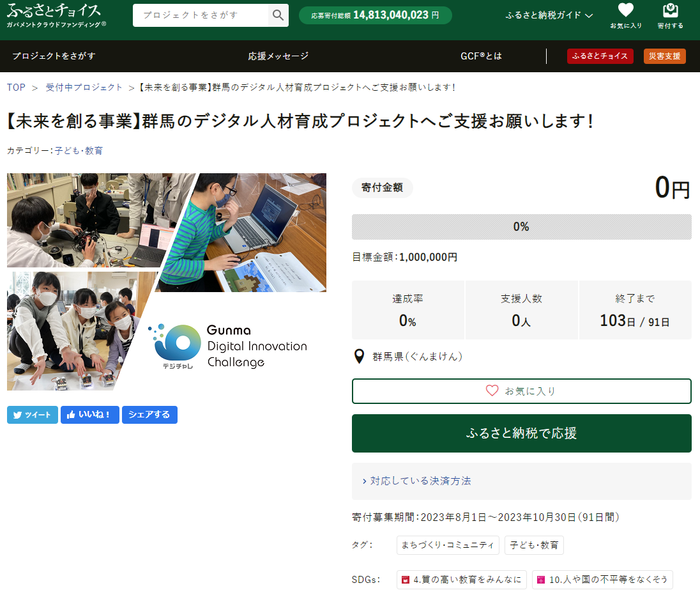Open 受付中プロジェクト breadcrumb link
700x597 pixels.
[84, 88]
